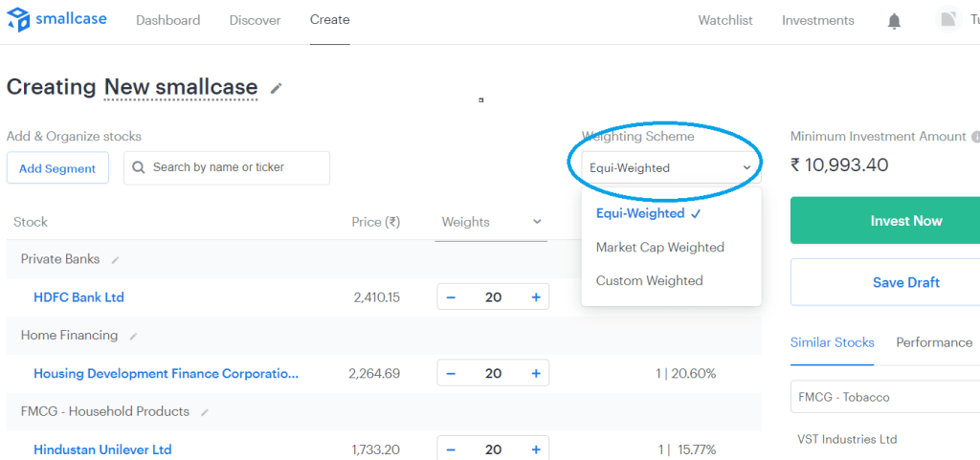
Task: Click the 1 | 20.60% cell
Action: tap(685, 373)
